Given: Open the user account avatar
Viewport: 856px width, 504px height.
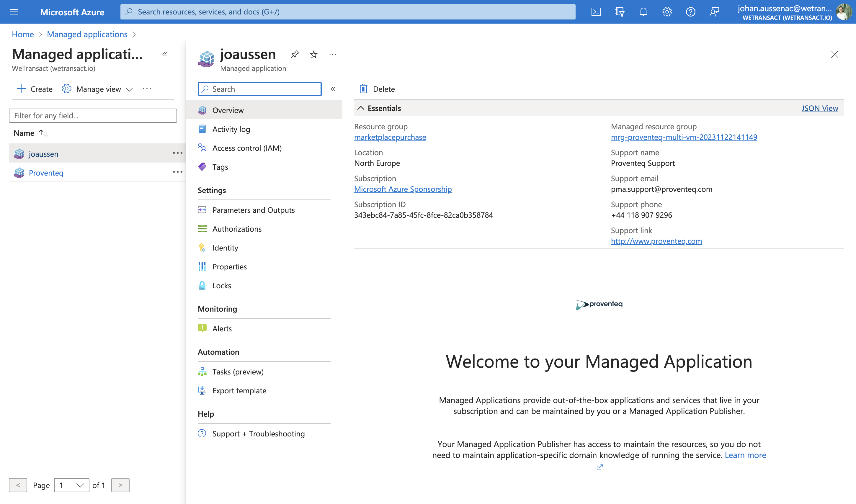Looking at the screenshot, I should [844, 12].
